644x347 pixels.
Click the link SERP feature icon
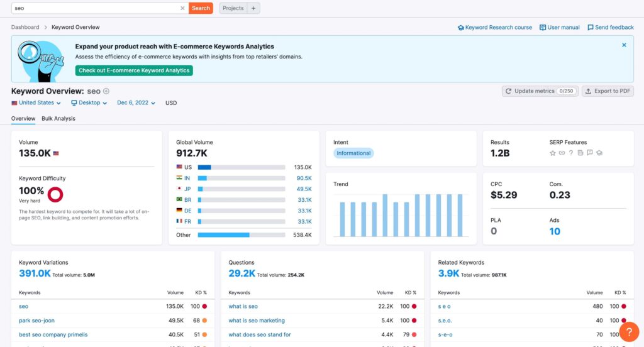click(562, 153)
